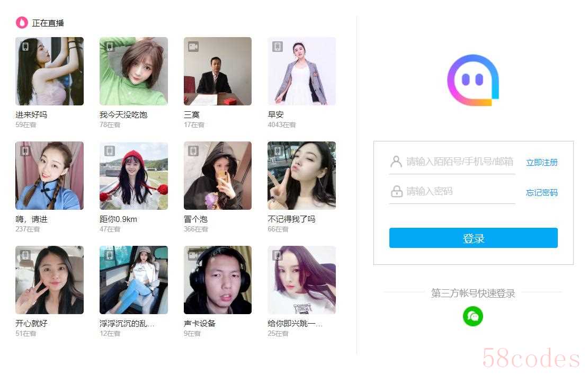Open the 冒个泡 stream thumbnail
Screen dimensions: 588x374
(218, 175)
